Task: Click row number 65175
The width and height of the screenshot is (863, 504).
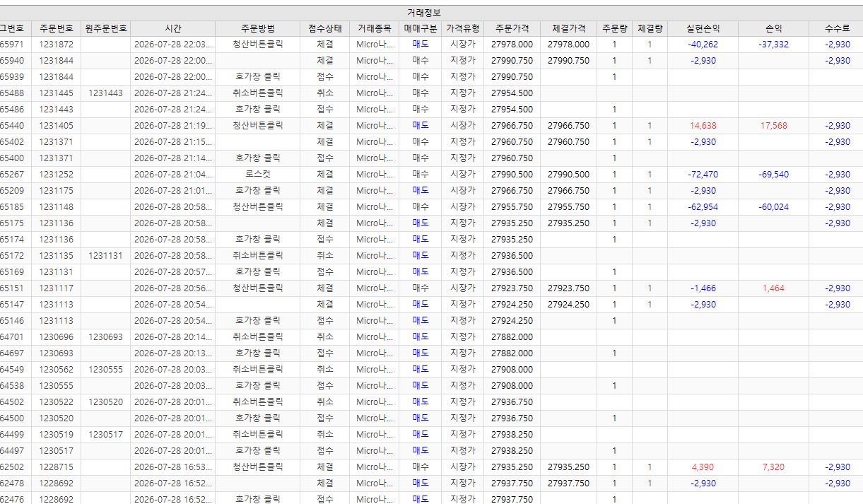Action: point(11,223)
